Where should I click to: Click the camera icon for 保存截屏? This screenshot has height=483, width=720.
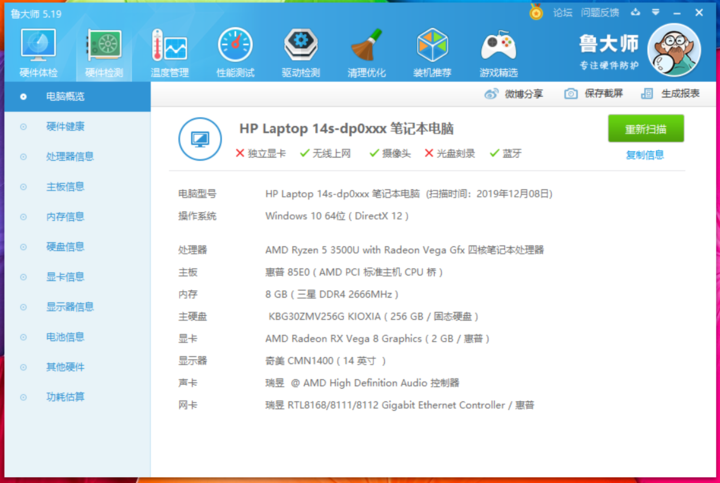[571, 94]
